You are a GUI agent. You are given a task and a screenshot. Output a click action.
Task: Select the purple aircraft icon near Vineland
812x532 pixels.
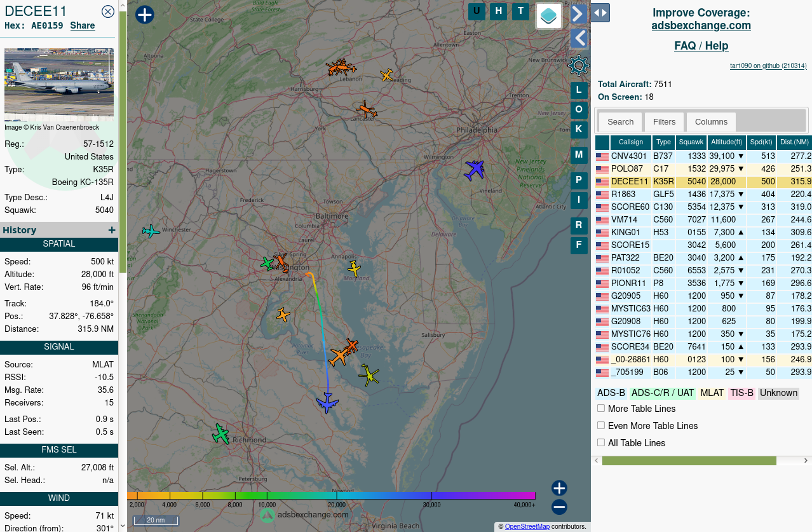pyautogui.click(x=475, y=170)
